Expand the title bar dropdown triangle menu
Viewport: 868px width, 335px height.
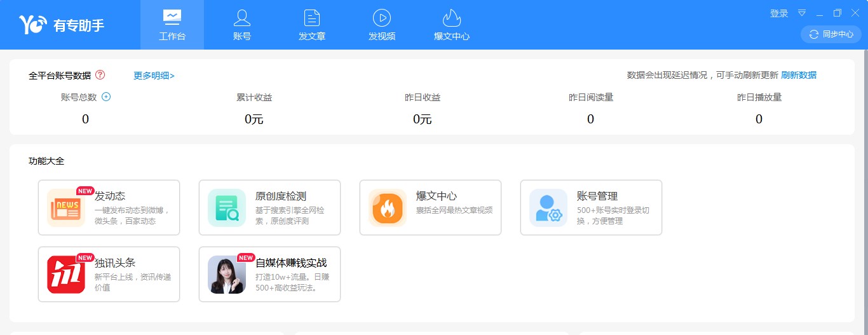(x=802, y=13)
